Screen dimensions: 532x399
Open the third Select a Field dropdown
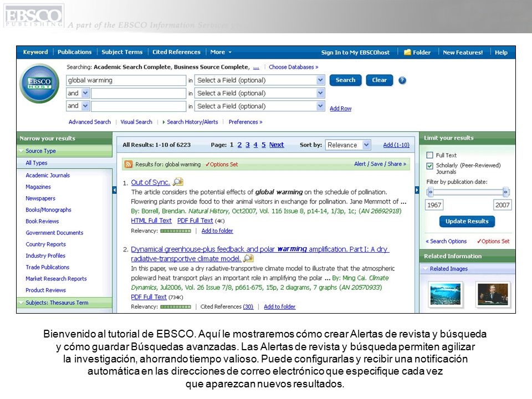tap(260, 106)
